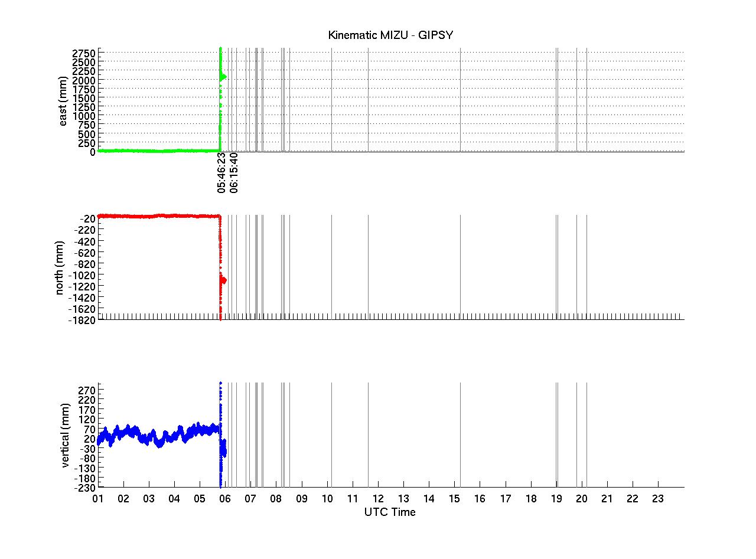The image size is (756, 559).
Task: Select the east (mm) axis label
Action: click(63, 100)
